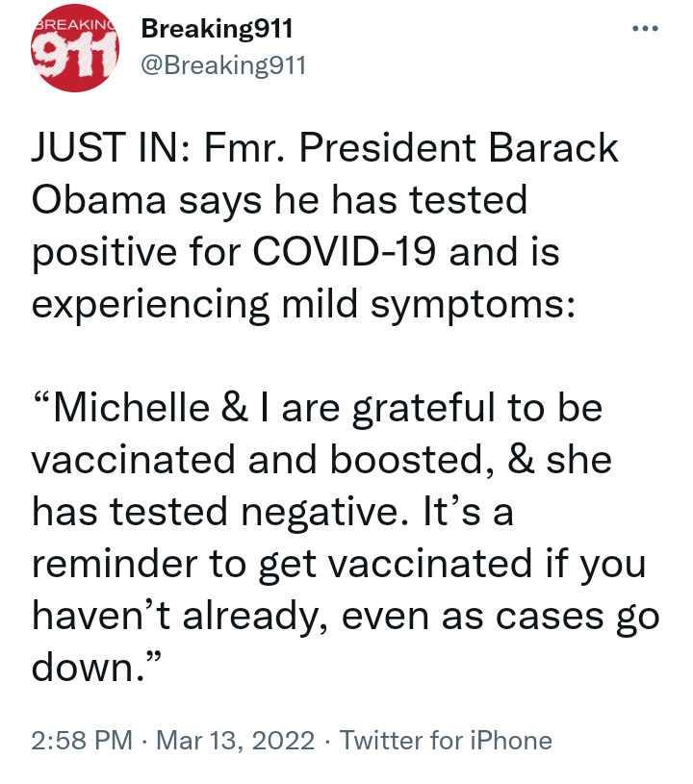
Task: Click the name Michelle in the quote
Action: click(132, 408)
